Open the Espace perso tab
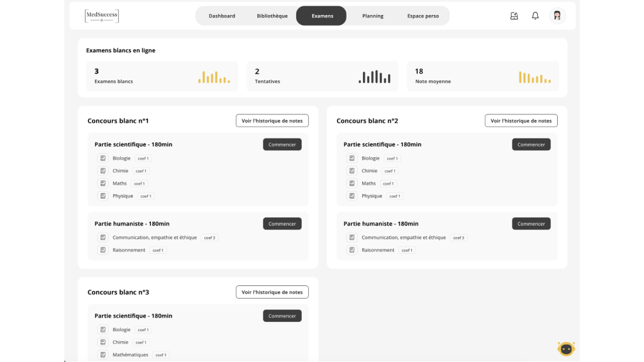644x362 pixels. click(423, 16)
